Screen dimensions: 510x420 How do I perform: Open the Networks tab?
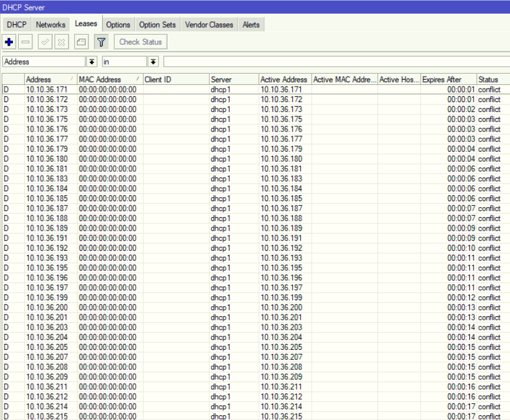point(51,25)
